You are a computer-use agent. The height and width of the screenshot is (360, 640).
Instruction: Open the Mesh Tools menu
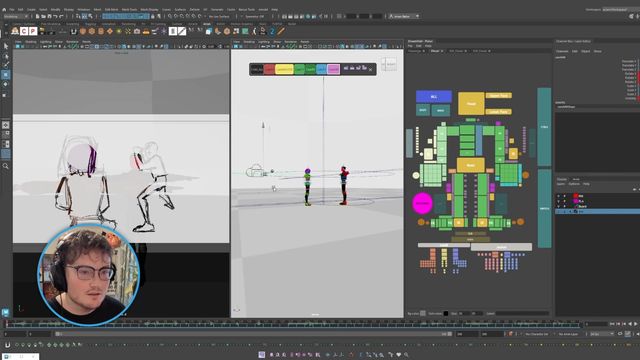click(129, 9)
